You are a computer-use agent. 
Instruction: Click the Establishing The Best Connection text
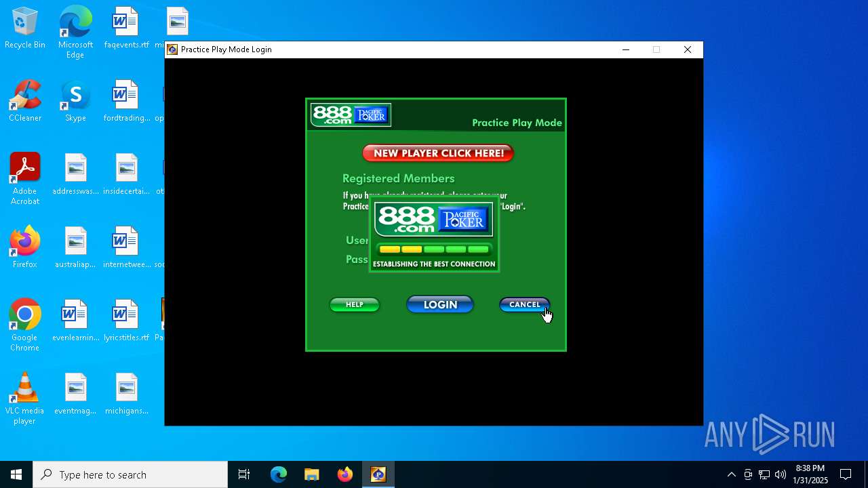tap(434, 264)
